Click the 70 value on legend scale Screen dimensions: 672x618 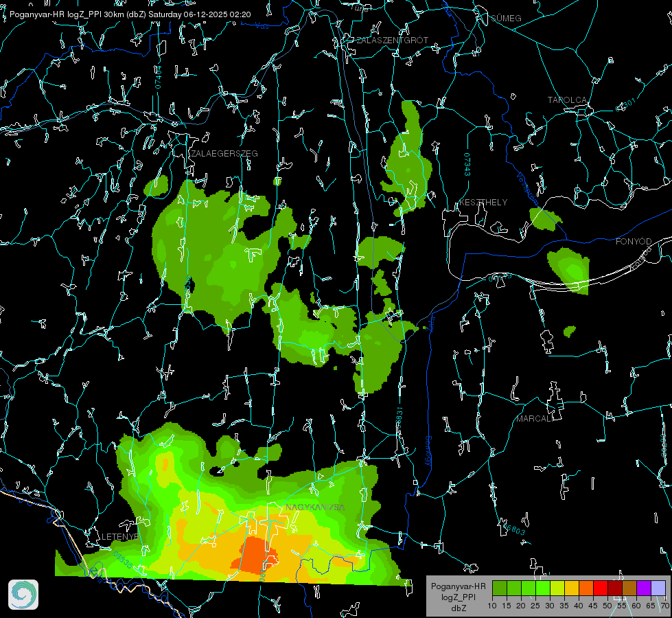coord(664,606)
